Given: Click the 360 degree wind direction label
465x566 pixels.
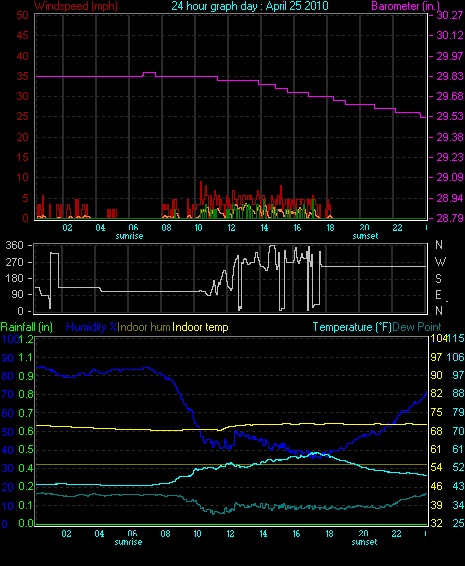Looking at the screenshot, I should (14, 245).
